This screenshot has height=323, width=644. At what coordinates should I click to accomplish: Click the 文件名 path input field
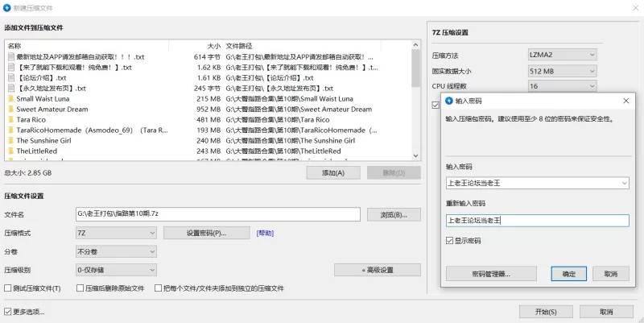point(218,214)
